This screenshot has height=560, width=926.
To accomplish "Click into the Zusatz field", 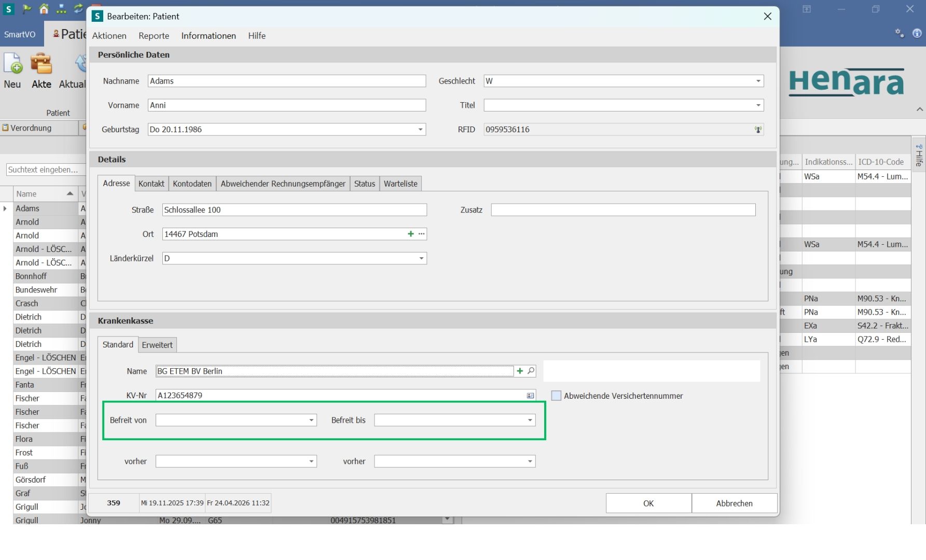I will tap(623, 210).
